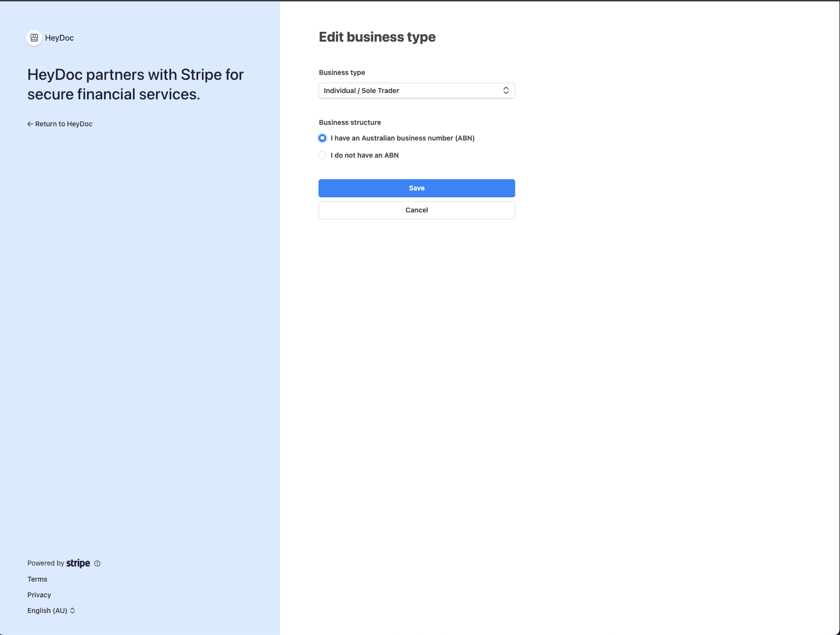Image resolution: width=840 pixels, height=635 pixels.
Task: Click the Powered by Stripe text
Action: (46, 563)
